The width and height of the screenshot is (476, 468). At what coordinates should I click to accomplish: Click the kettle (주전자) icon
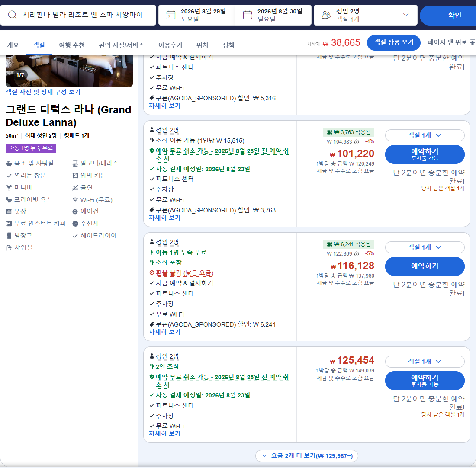[x=75, y=224]
